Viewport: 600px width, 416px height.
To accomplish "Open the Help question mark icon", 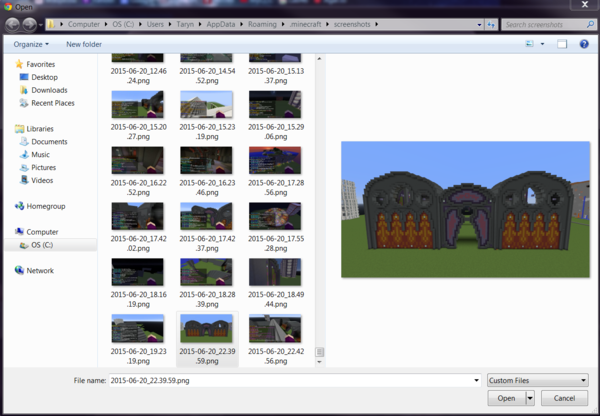I will click(x=583, y=44).
